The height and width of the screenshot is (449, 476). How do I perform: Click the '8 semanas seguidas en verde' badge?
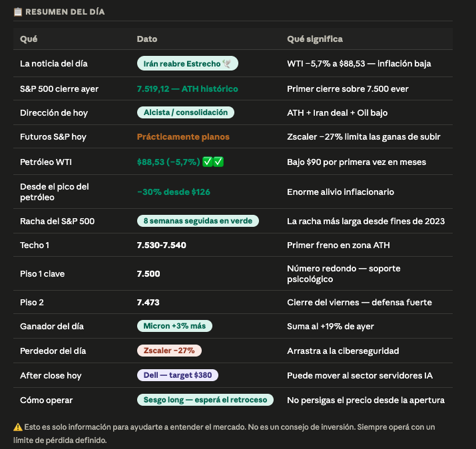(198, 221)
